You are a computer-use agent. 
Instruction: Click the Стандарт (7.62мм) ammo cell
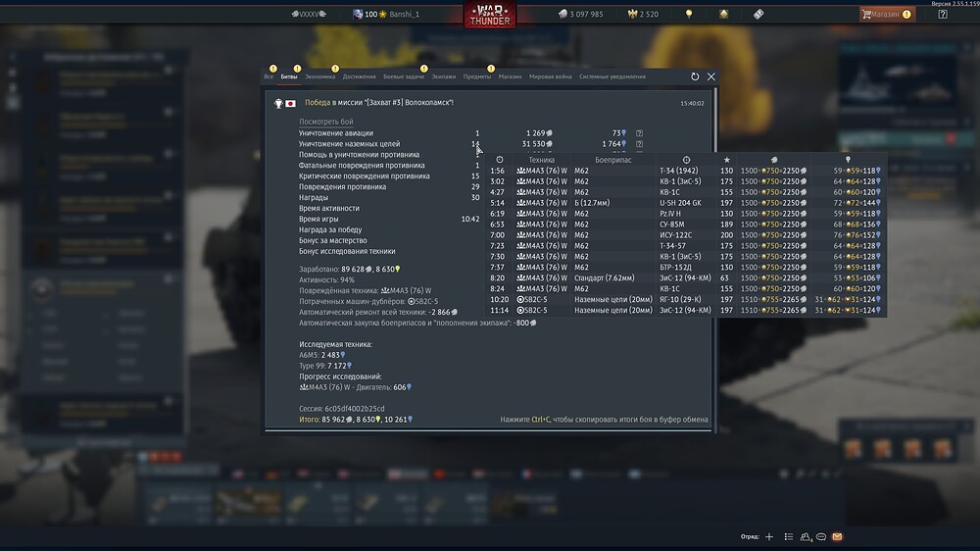[x=605, y=277]
